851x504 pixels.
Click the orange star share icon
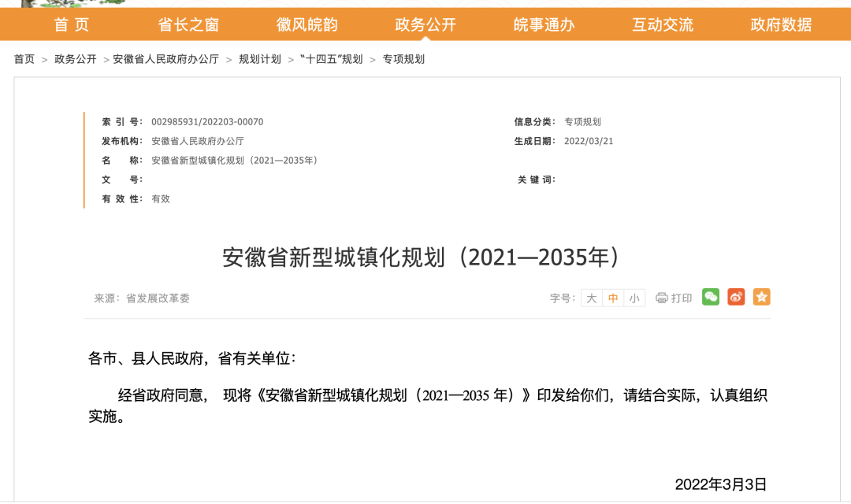point(760,298)
